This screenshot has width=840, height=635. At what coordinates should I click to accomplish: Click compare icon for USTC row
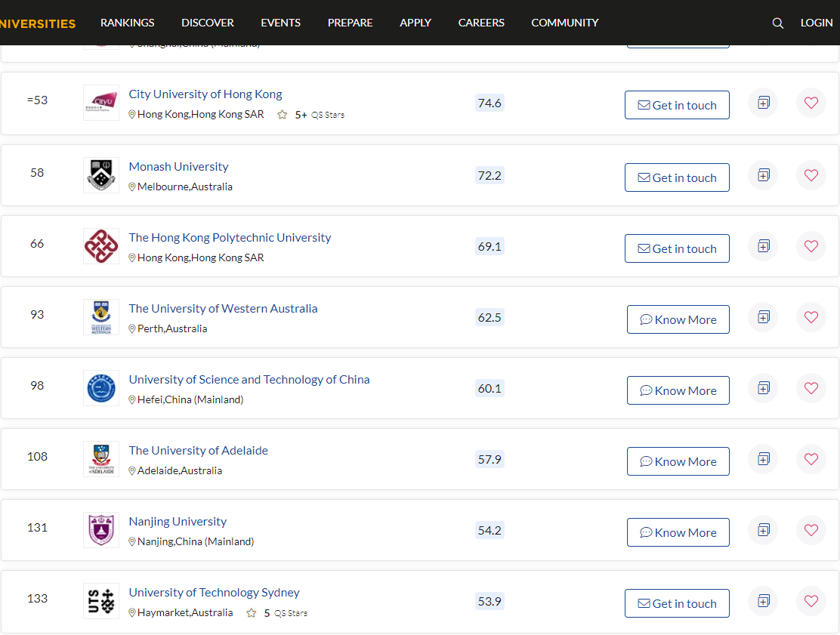(x=763, y=388)
